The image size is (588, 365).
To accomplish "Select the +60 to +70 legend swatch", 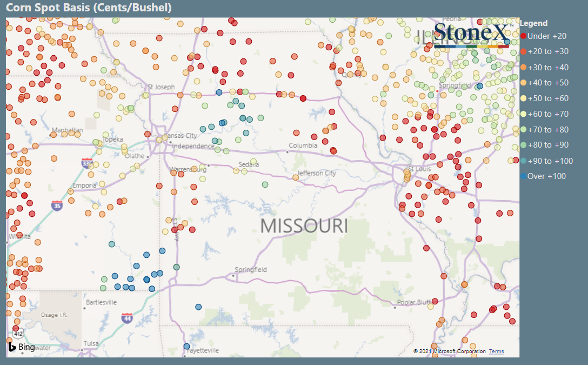I will click(524, 114).
